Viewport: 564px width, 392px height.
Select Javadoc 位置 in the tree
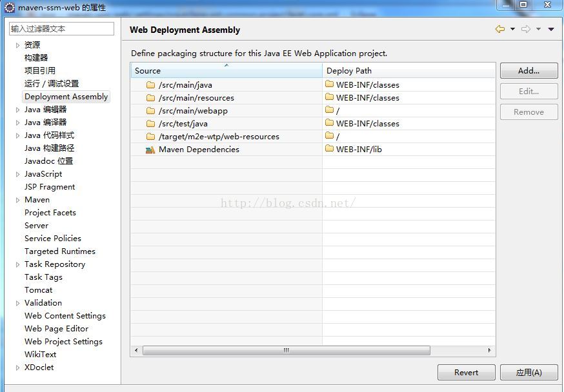point(48,161)
